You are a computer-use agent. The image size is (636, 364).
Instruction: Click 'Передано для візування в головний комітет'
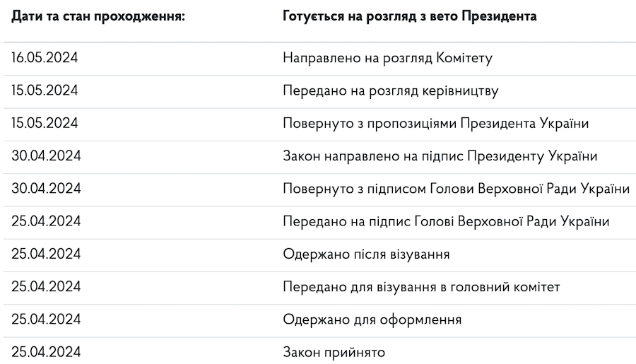pyautogui.click(x=421, y=287)
